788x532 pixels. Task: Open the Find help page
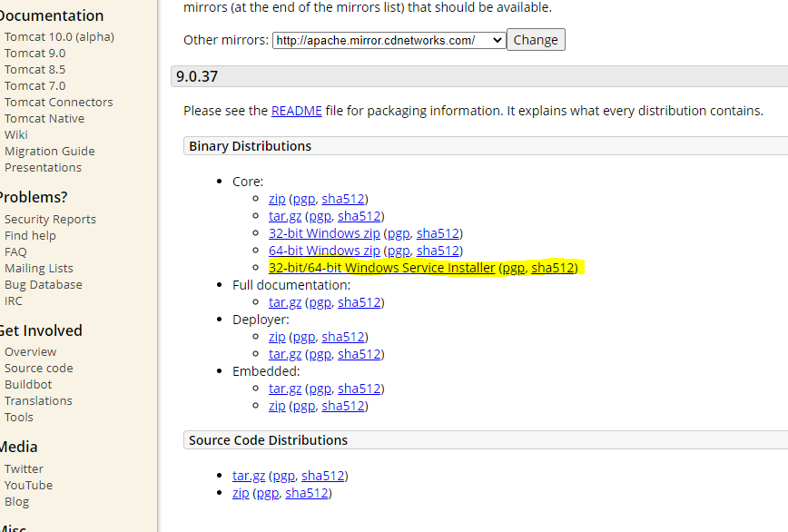[x=30, y=235]
